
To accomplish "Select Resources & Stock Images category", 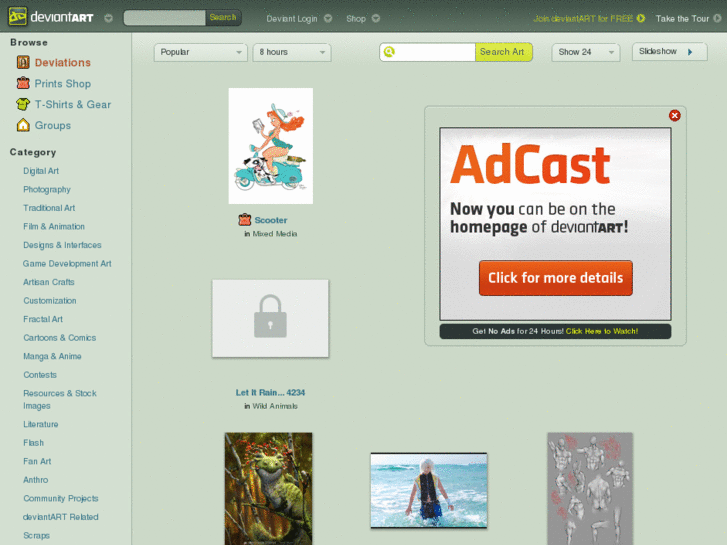I will pyautogui.click(x=60, y=399).
